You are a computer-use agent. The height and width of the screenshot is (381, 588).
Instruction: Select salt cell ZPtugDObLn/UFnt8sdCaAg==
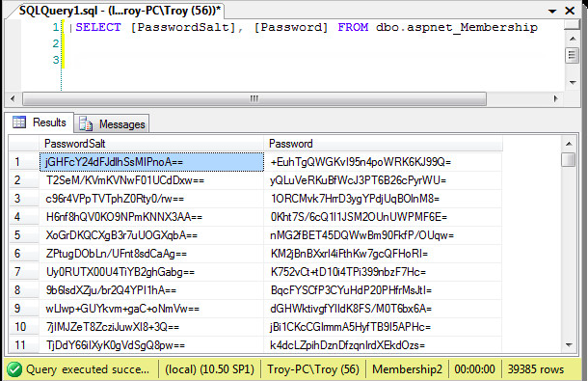tap(151, 254)
